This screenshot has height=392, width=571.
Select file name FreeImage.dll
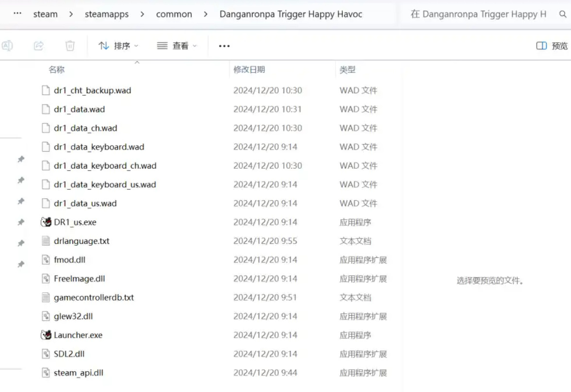[x=80, y=279]
